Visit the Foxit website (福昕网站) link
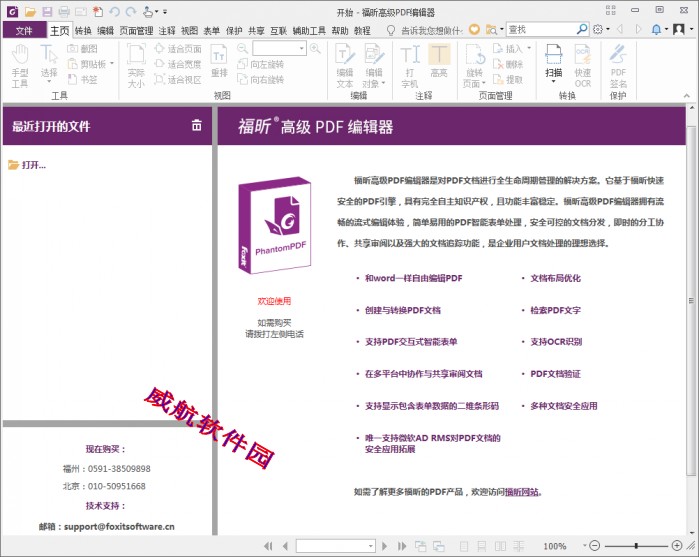This screenshot has width=699, height=557. click(x=521, y=492)
